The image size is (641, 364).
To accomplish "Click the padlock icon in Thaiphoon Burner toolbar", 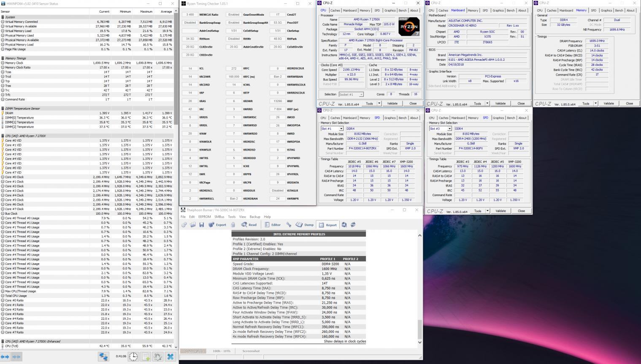I will coord(233,225).
